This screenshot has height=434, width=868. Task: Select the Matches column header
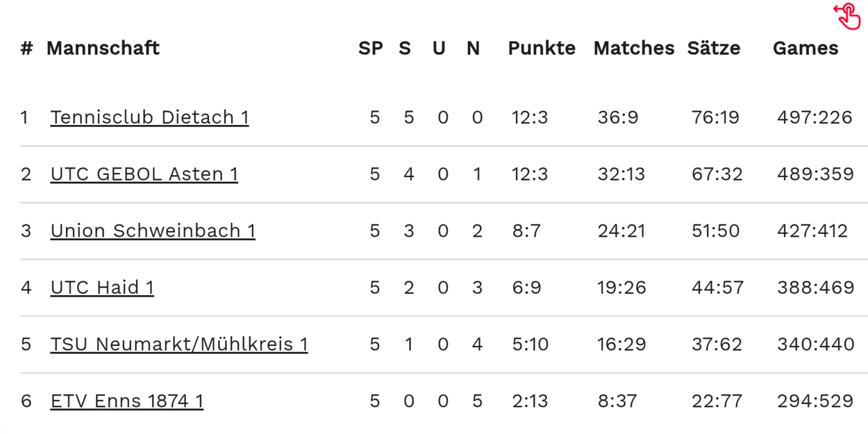tap(634, 48)
